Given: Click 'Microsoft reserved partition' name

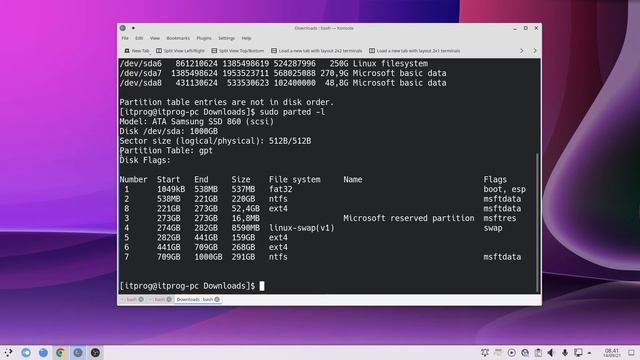Looking at the screenshot, I should tap(409, 218).
